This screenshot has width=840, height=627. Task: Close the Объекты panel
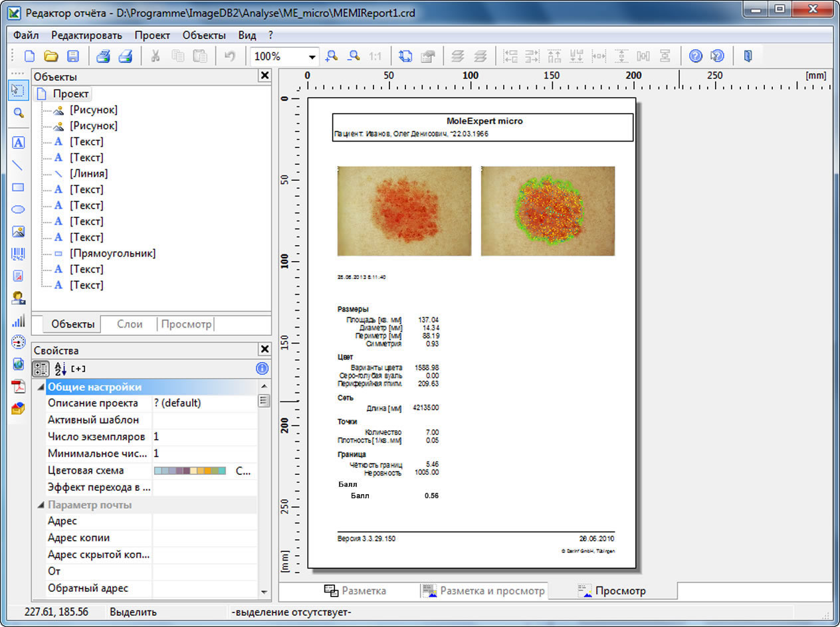(x=264, y=76)
